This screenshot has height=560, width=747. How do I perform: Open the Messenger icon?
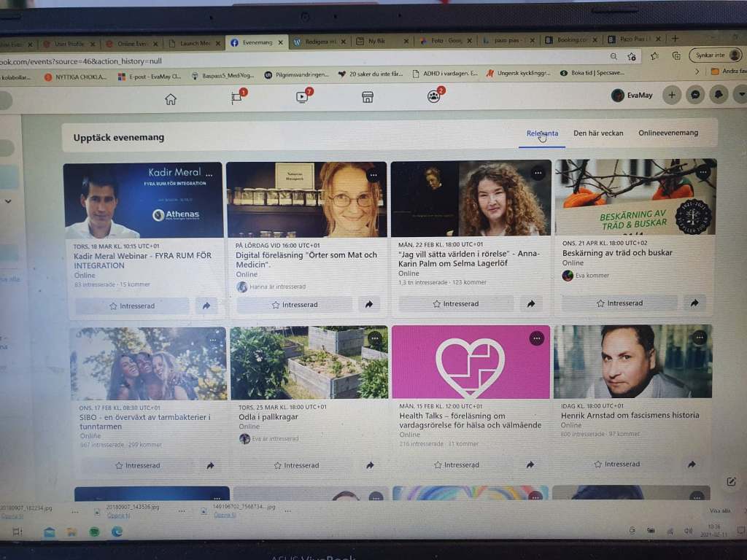point(696,95)
